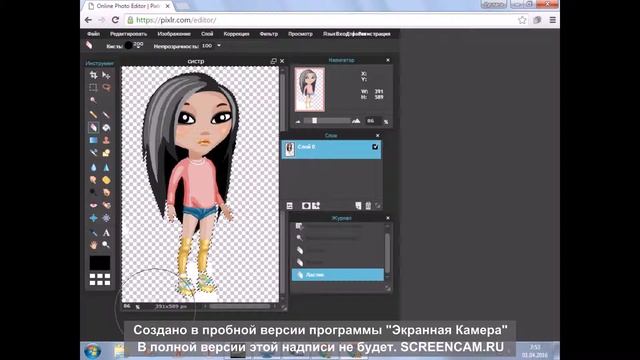Close the Navigator panel
This screenshot has height=360, width=640.
(x=388, y=60)
